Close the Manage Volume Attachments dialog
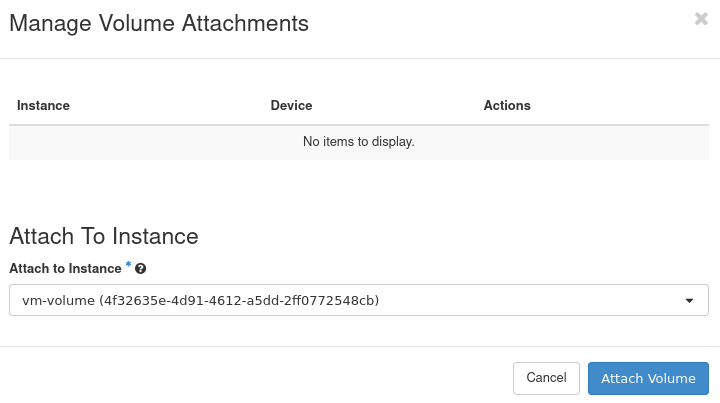Viewport: 720px width, 403px height. [x=701, y=19]
